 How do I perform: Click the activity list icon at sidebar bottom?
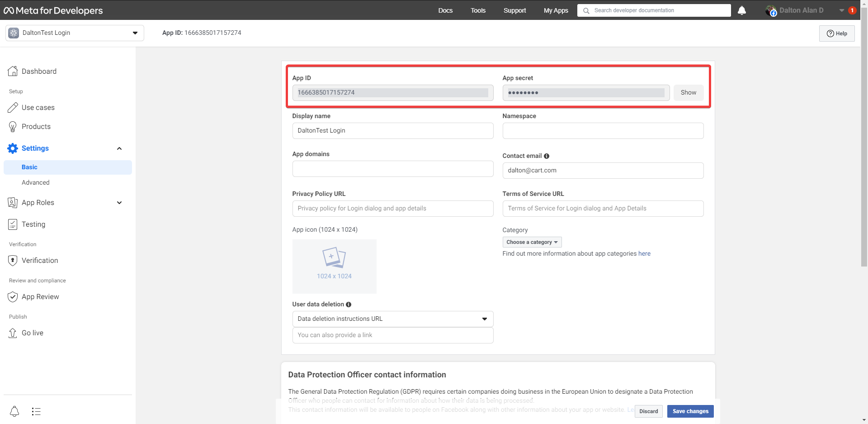point(36,411)
